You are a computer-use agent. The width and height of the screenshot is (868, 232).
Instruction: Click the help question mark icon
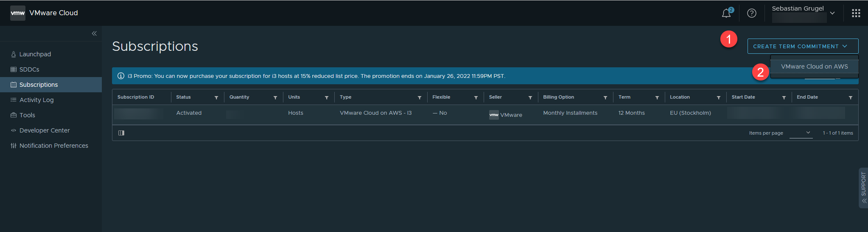tap(751, 13)
